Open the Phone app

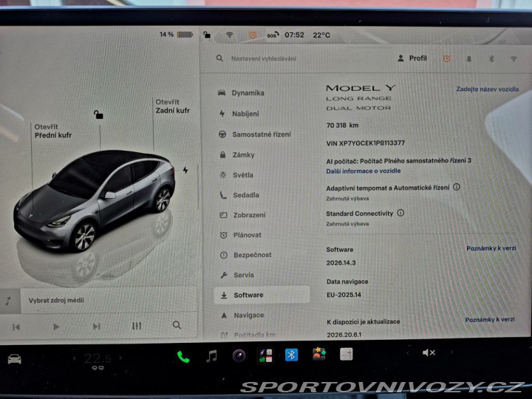pyautogui.click(x=183, y=357)
